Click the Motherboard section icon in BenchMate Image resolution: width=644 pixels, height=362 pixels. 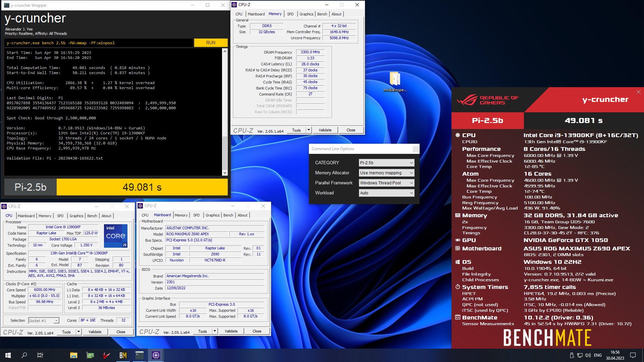pyautogui.click(x=458, y=248)
